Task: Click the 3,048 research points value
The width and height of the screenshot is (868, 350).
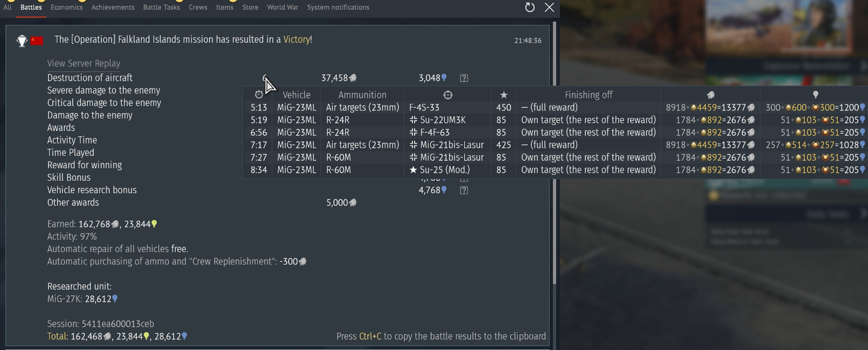Action: click(433, 78)
